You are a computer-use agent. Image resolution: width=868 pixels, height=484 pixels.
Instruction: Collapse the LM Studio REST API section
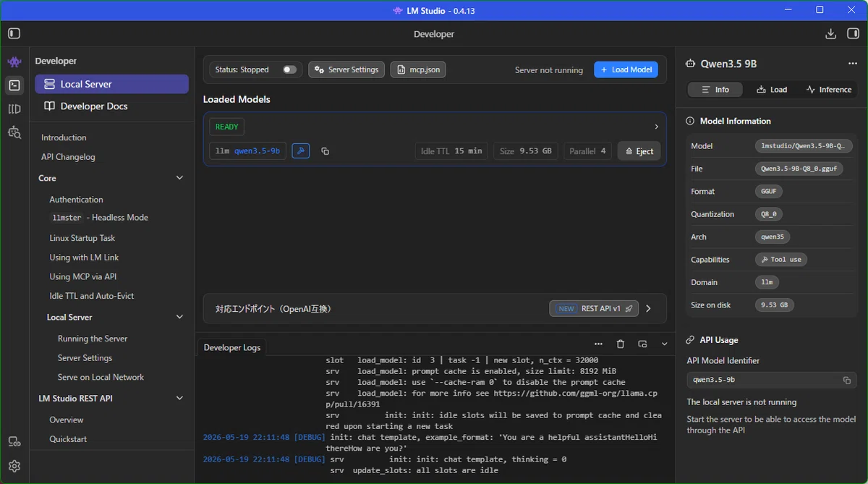180,398
